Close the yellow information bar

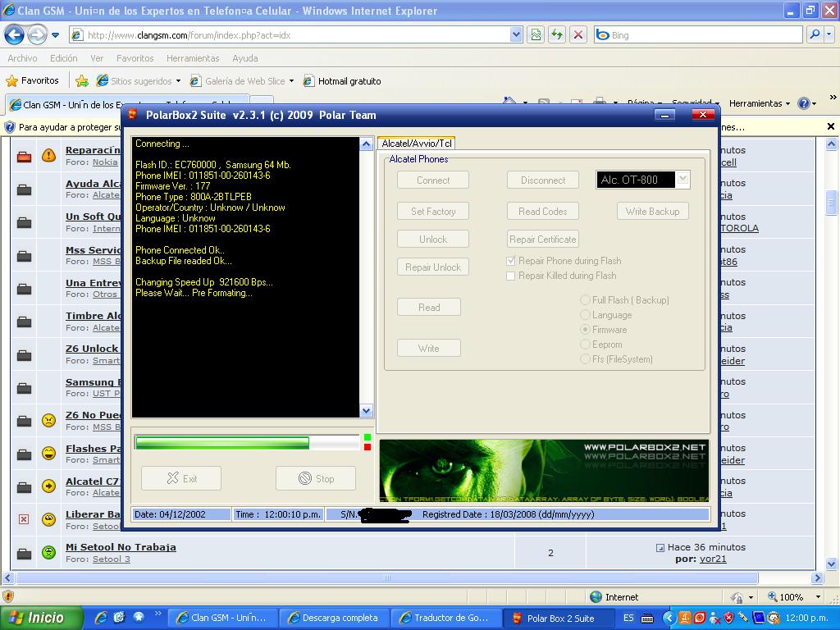(830, 127)
